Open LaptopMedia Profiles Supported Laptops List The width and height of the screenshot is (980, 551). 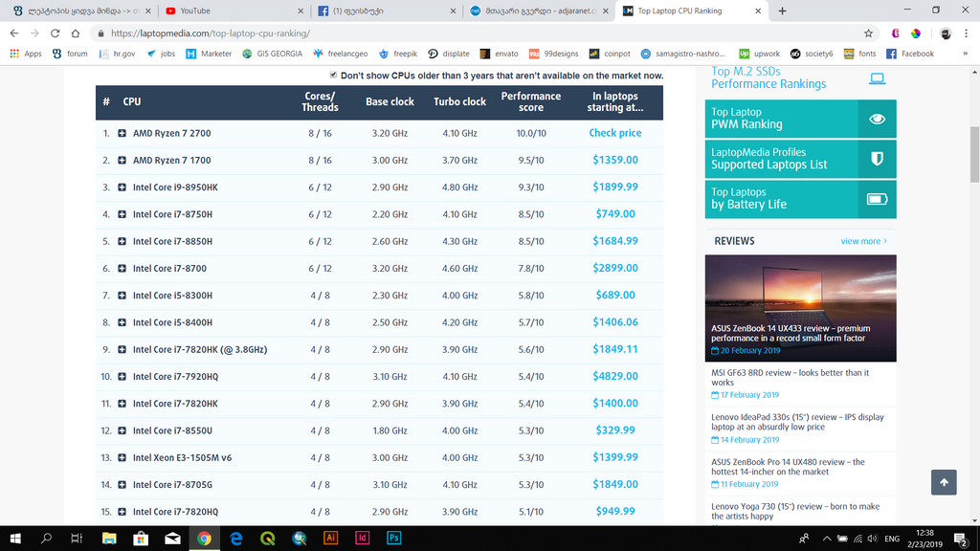click(800, 159)
